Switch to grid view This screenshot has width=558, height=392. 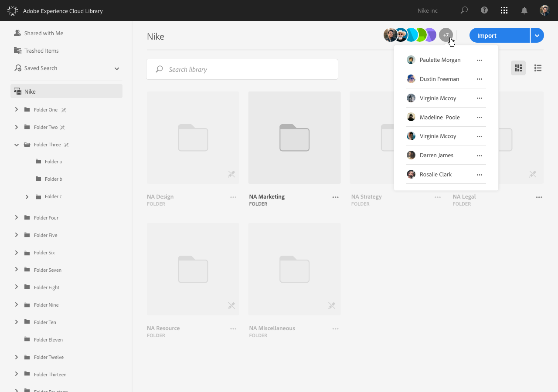(518, 68)
